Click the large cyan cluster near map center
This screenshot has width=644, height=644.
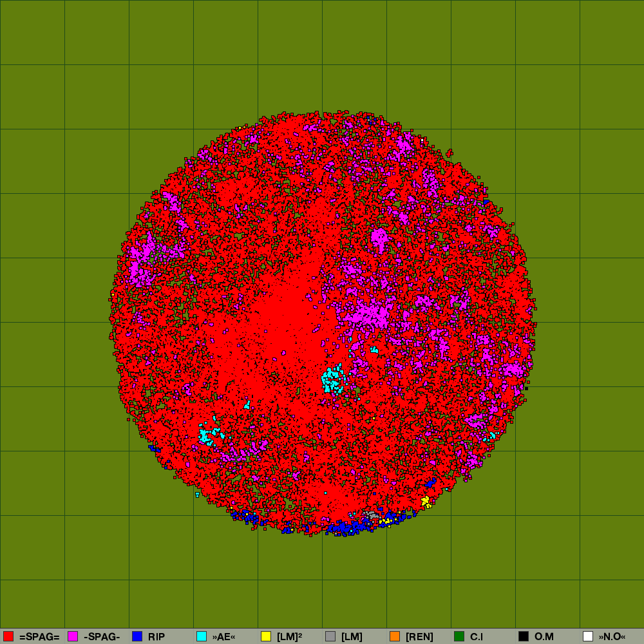tap(333, 380)
